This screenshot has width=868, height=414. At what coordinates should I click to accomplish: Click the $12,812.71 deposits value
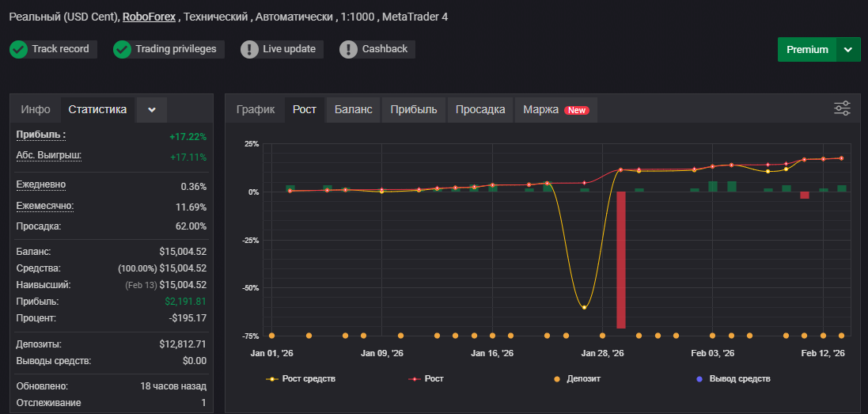click(x=183, y=344)
